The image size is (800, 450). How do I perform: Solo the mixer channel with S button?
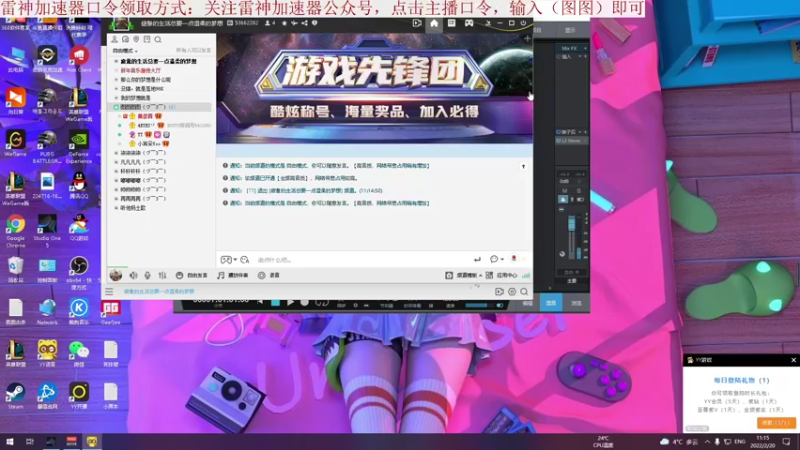click(x=579, y=191)
